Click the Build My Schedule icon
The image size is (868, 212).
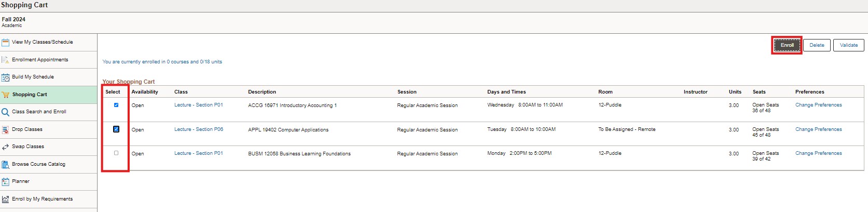tap(5, 77)
